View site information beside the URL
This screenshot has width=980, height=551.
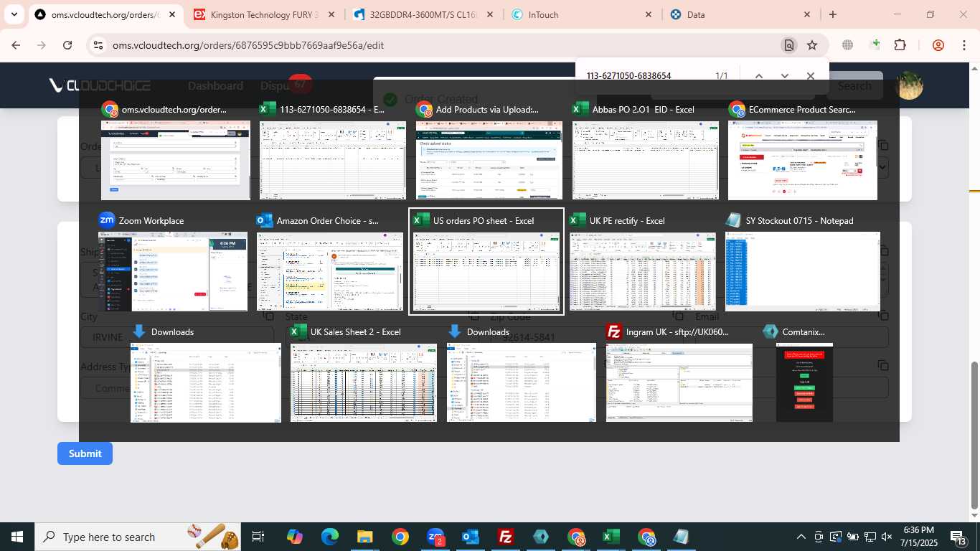coord(98,45)
